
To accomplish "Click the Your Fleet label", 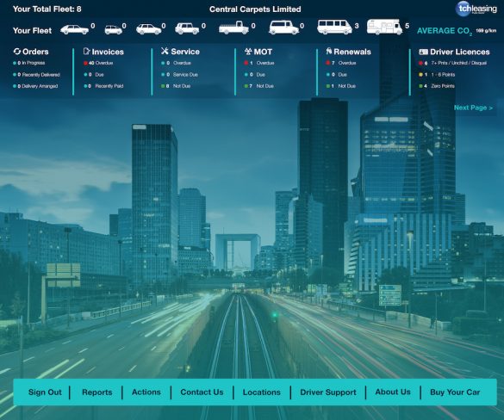I will click(x=32, y=30).
